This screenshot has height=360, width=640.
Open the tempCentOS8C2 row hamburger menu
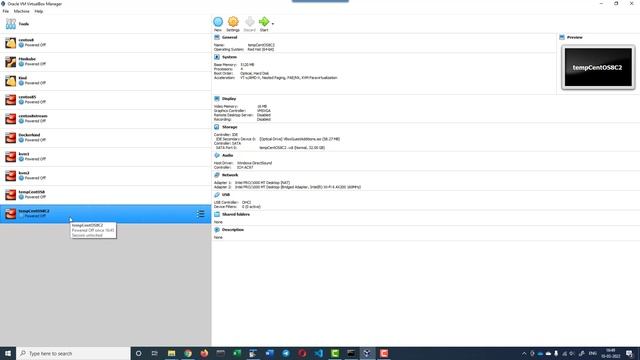tap(200, 214)
